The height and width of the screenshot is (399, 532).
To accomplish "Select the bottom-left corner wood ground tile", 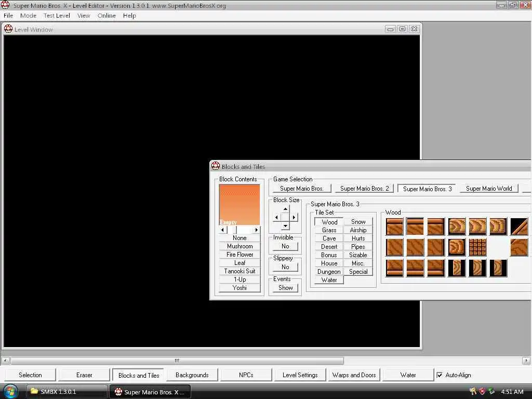I will point(395,268).
